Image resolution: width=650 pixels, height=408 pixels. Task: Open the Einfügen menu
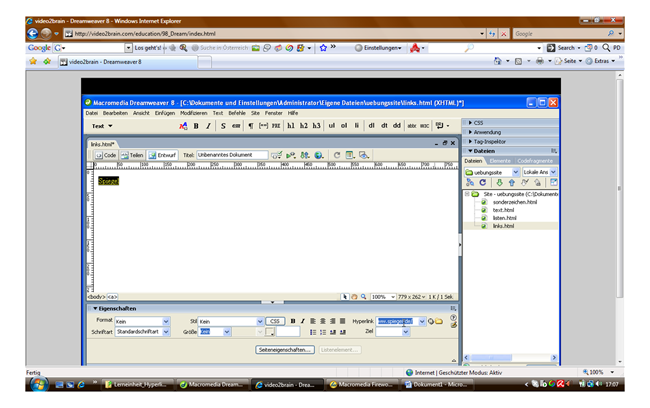click(x=165, y=113)
